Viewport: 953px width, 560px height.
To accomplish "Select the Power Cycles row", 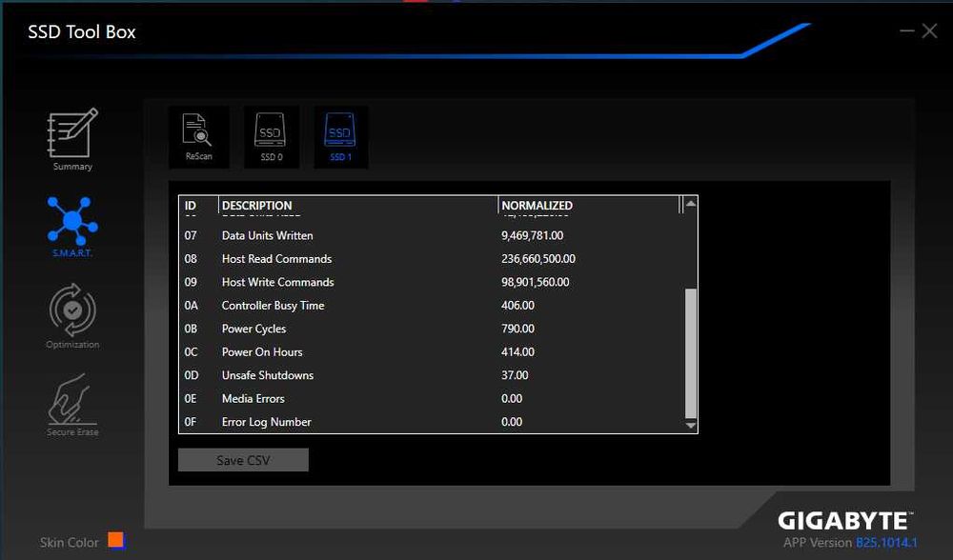I will click(432, 329).
